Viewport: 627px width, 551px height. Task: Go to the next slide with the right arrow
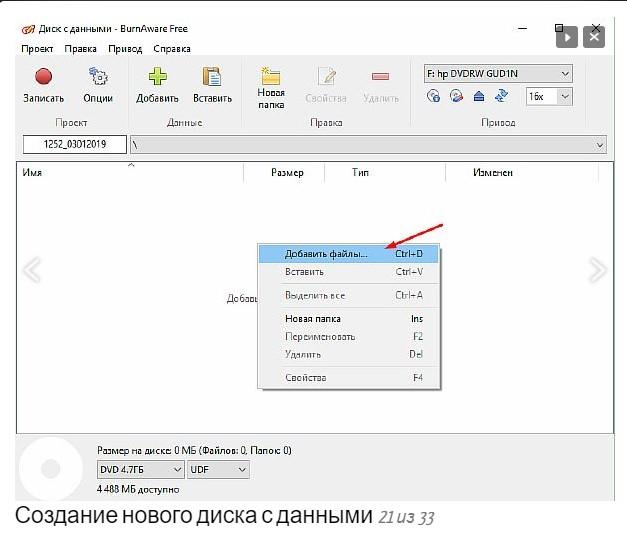[x=598, y=270]
